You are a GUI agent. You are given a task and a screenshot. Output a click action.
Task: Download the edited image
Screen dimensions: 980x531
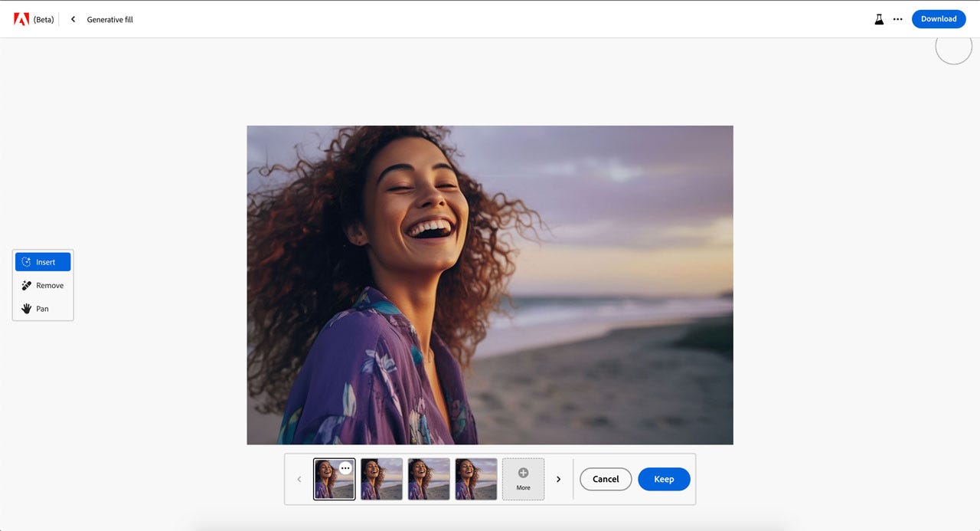[x=939, y=18]
